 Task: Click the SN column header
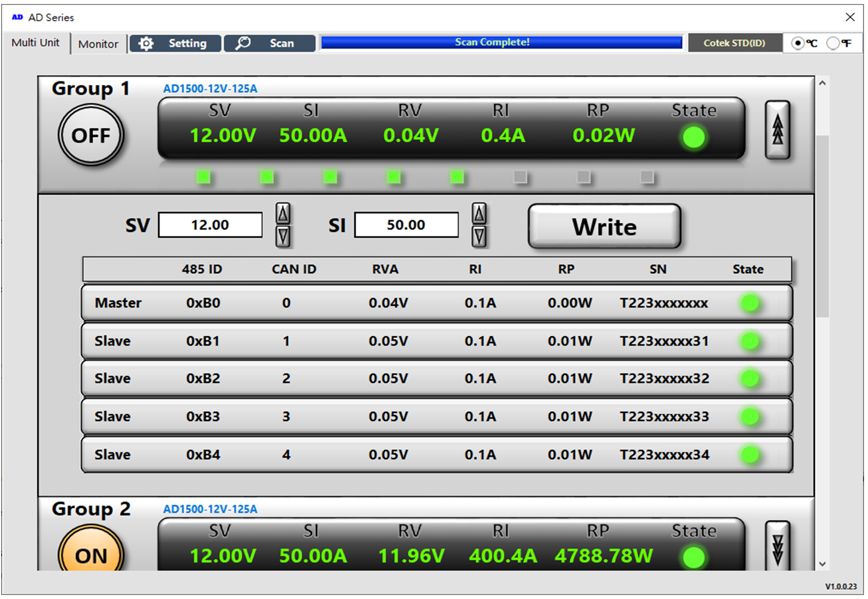[658, 269]
